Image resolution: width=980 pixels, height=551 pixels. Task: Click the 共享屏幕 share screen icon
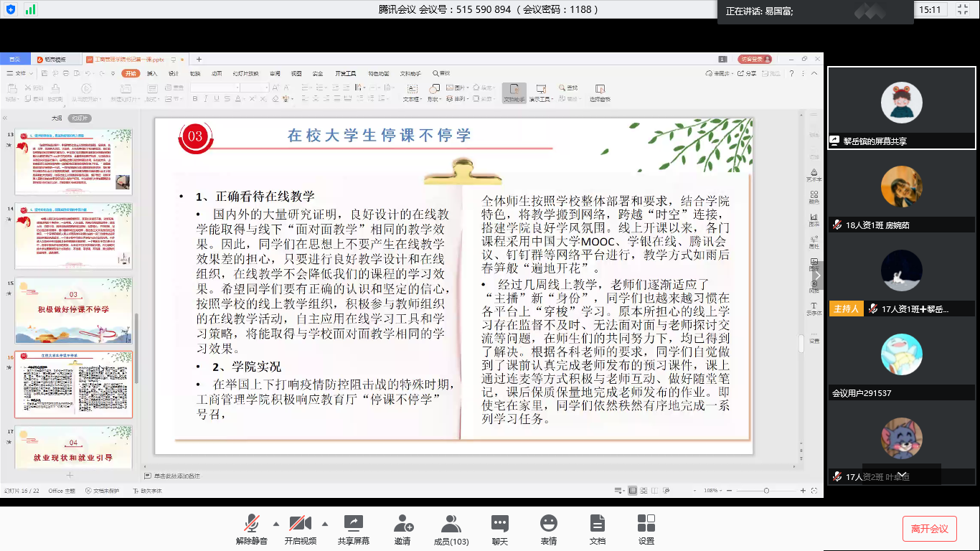(353, 524)
